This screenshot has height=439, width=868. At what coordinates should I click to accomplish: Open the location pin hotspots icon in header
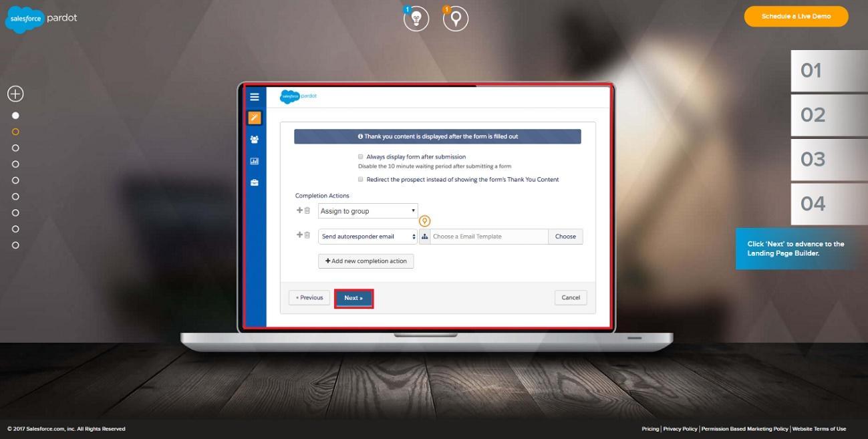point(456,19)
